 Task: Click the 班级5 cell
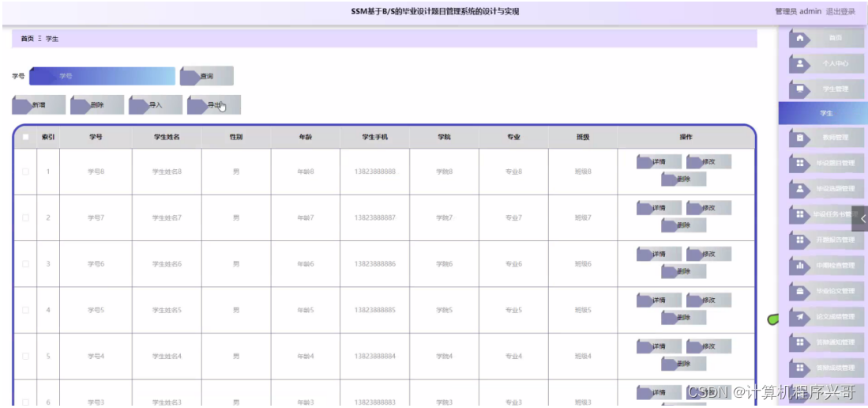click(x=583, y=310)
